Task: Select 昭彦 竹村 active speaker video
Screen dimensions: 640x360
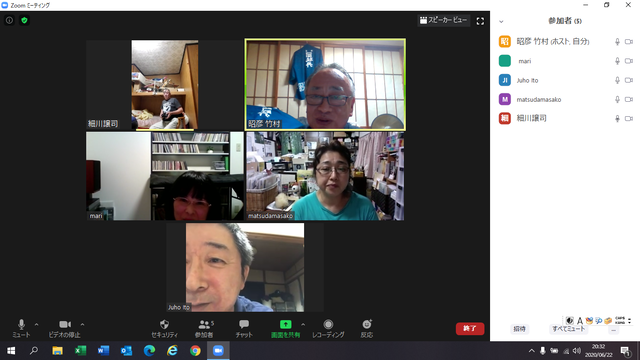Action: point(325,84)
